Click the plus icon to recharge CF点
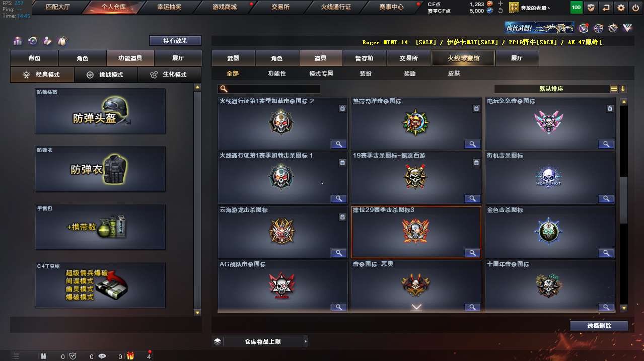644x361 pixels. pos(500,4)
